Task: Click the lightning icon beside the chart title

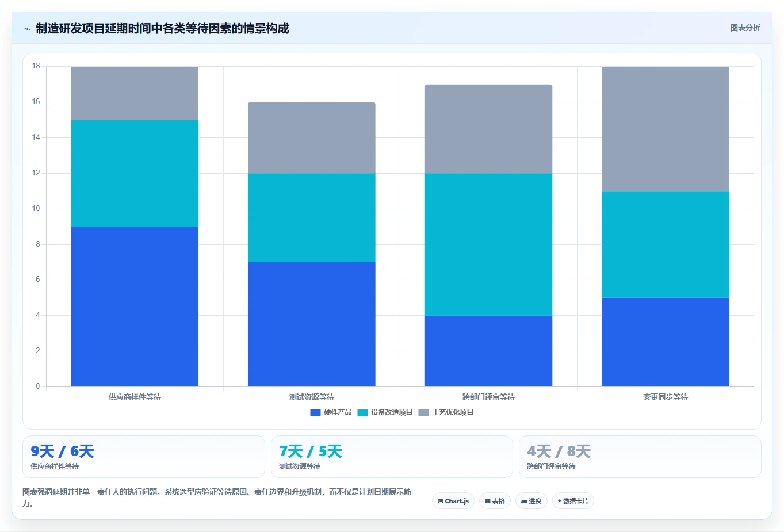Action: [27, 29]
